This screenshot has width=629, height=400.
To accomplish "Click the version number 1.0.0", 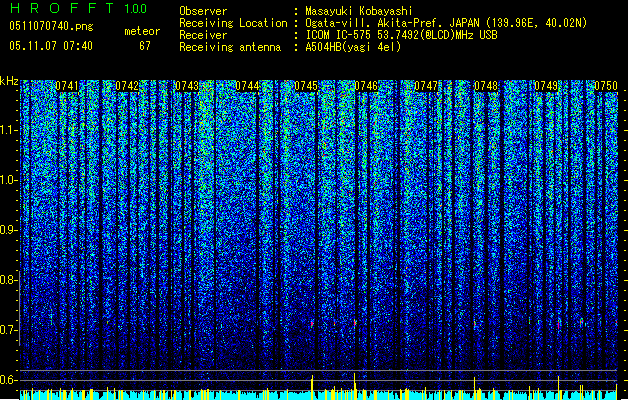I will tap(135, 8).
